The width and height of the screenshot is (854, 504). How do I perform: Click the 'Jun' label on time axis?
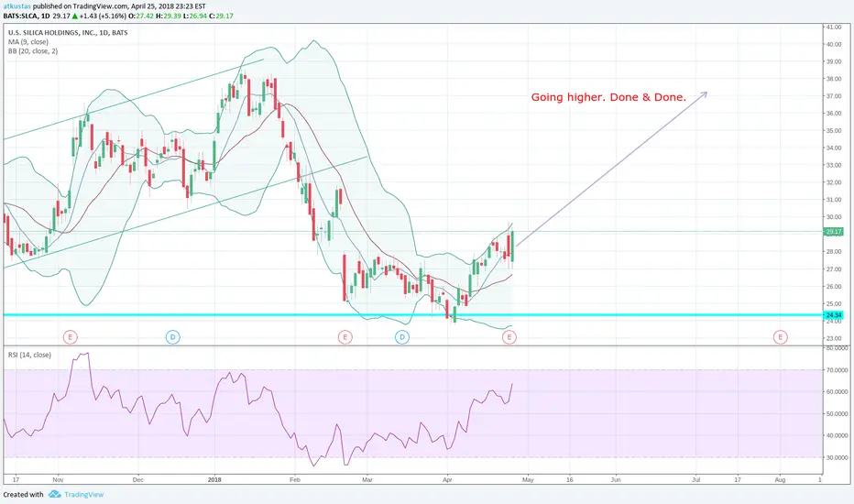click(616, 480)
